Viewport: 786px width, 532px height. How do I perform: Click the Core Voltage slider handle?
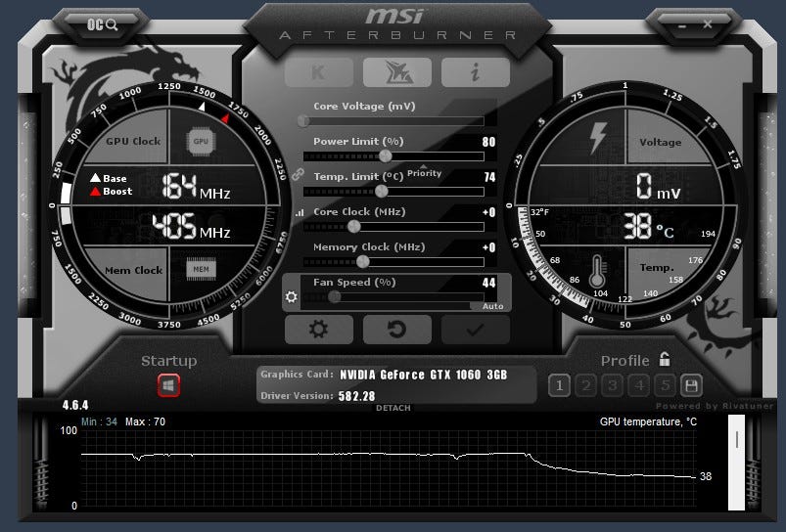303,120
